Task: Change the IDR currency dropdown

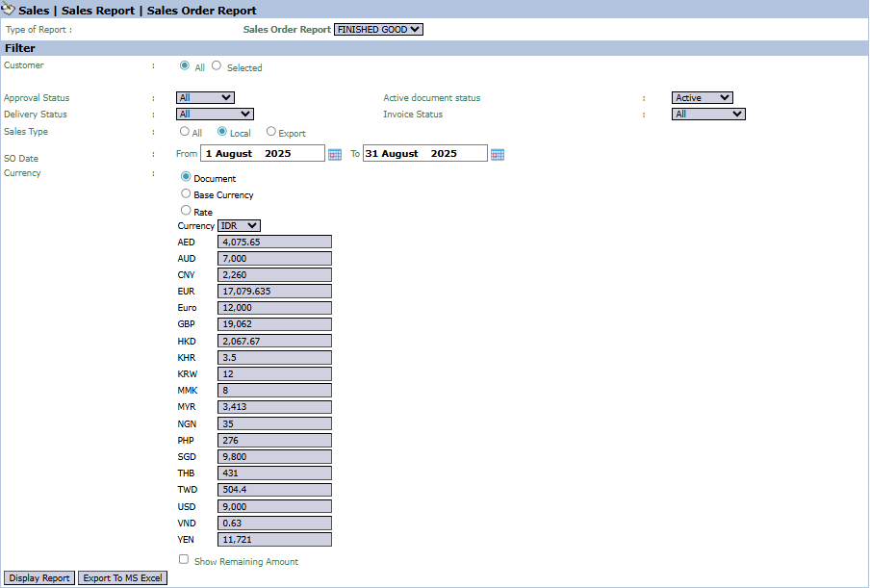Action: (x=239, y=226)
